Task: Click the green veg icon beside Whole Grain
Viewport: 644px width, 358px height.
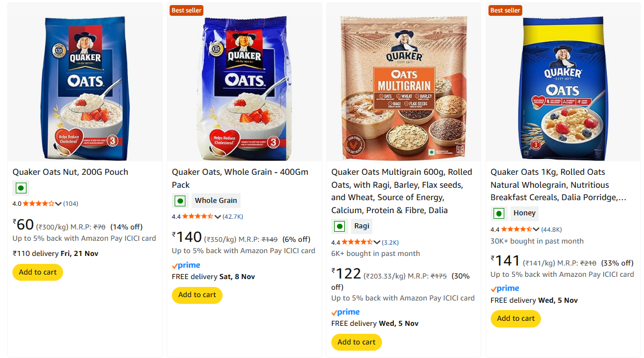Action: 180,201
